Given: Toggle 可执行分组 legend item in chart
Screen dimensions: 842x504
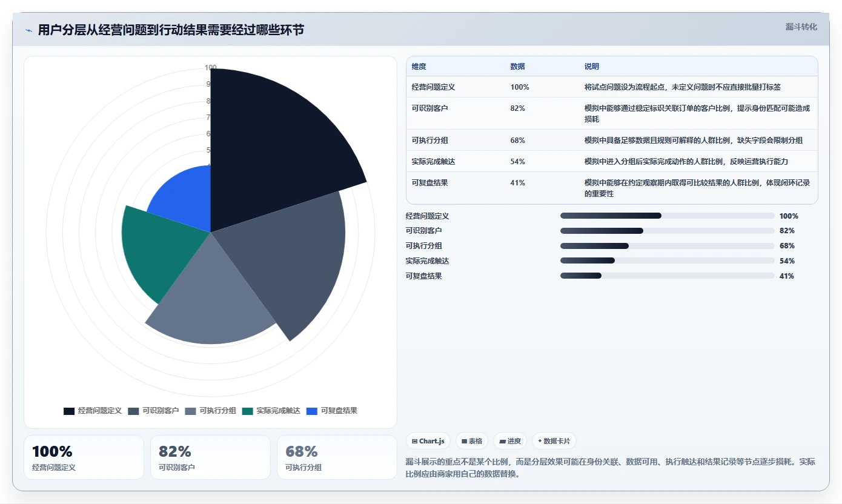Looking at the screenshot, I should coord(210,411).
